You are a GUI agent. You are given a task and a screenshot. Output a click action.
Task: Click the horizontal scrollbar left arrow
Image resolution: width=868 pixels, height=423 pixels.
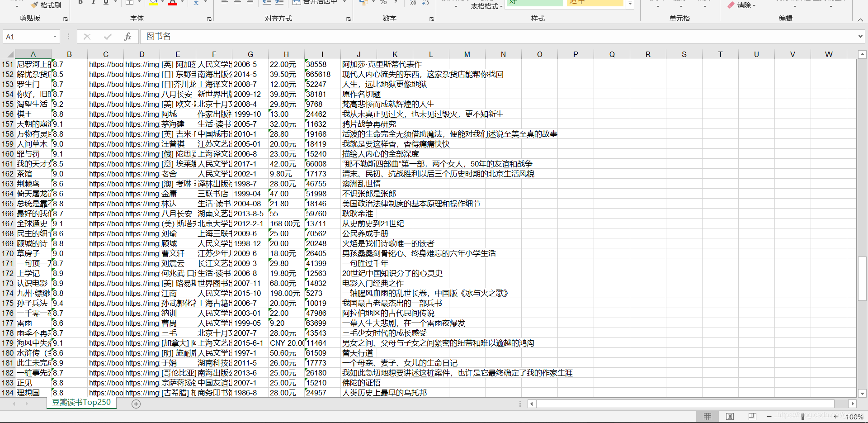click(x=532, y=404)
